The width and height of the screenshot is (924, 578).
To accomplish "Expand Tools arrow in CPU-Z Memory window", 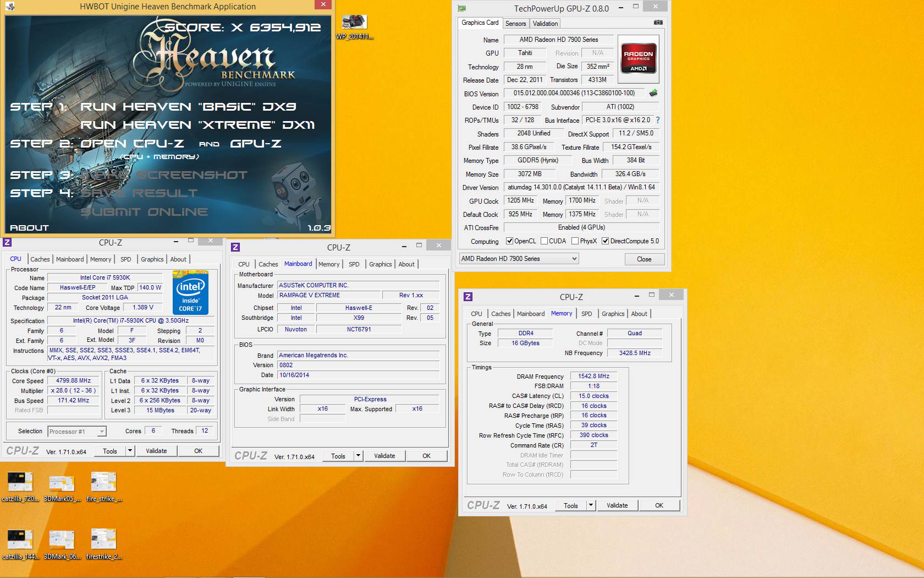I will [x=591, y=505].
